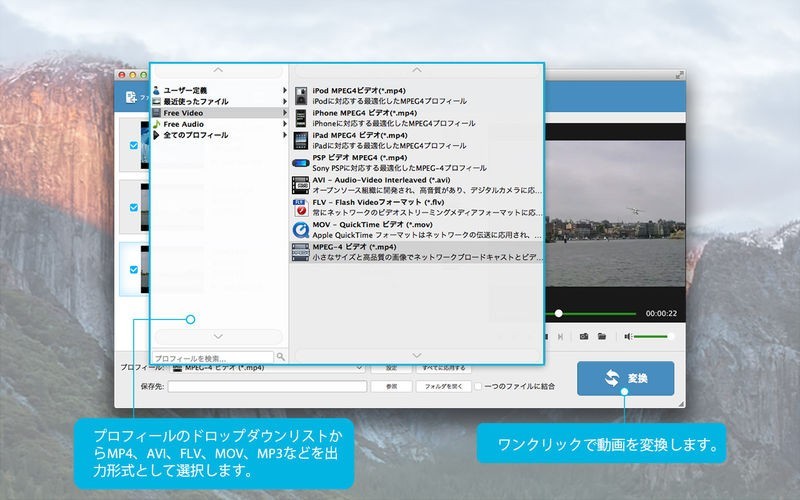The height and width of the screenshot is (500, 800).
Task: Enable the 一つのファイルに結合 checkbox
Action: tap(479, 386)
